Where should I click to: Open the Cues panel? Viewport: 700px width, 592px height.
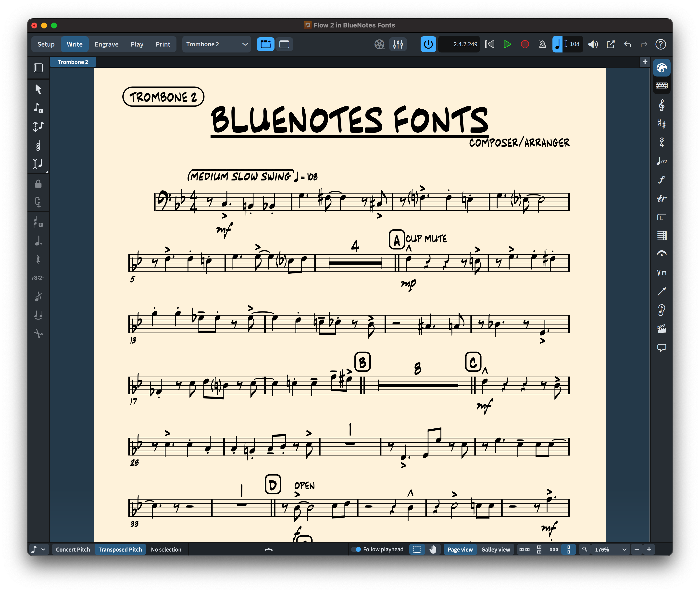[661, 310]
